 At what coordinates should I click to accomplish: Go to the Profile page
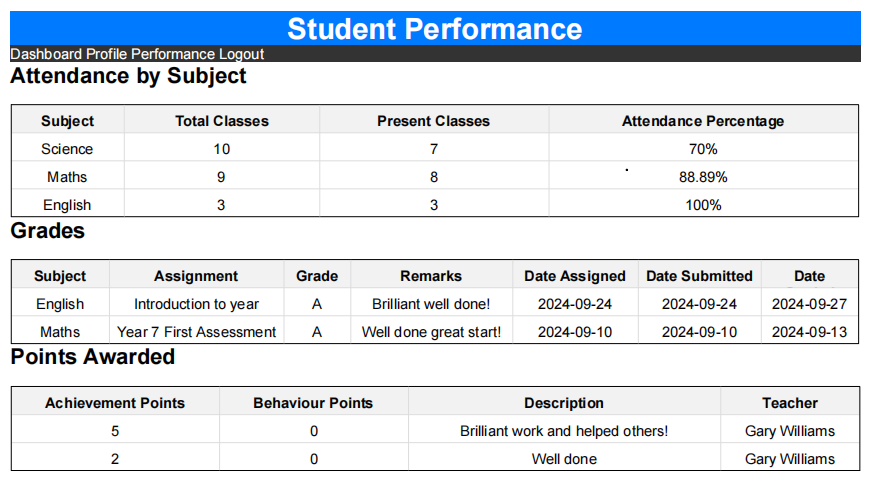pos(106,54)
